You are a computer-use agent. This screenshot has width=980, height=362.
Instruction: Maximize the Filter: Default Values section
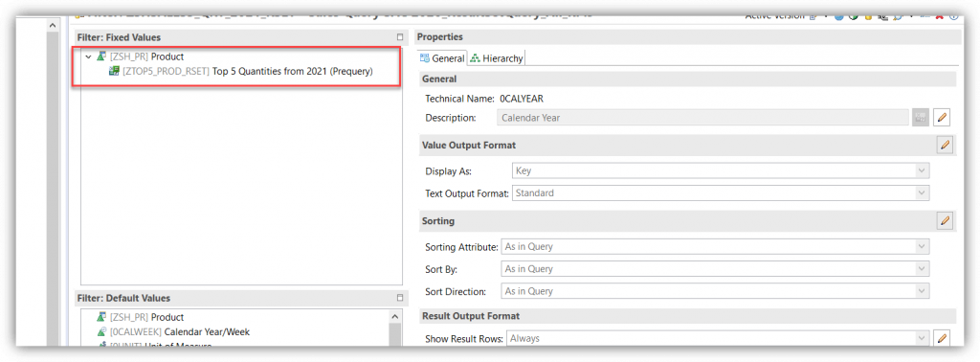[x=400, y=298]
